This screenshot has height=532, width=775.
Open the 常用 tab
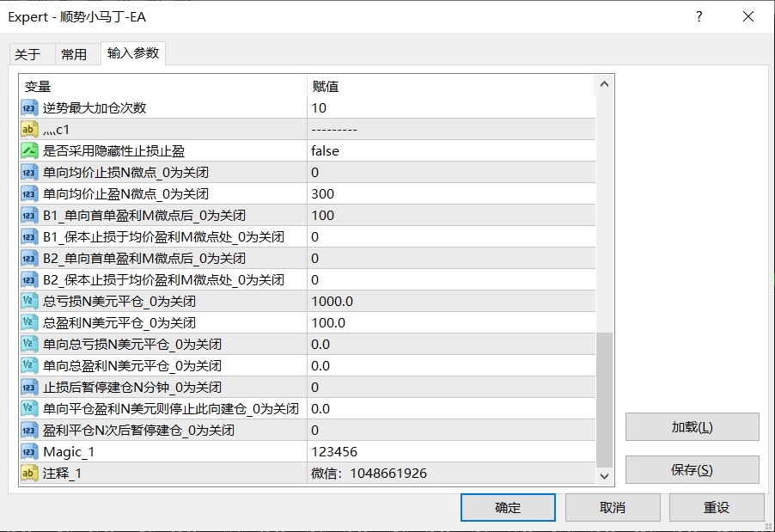click(74, 54)
